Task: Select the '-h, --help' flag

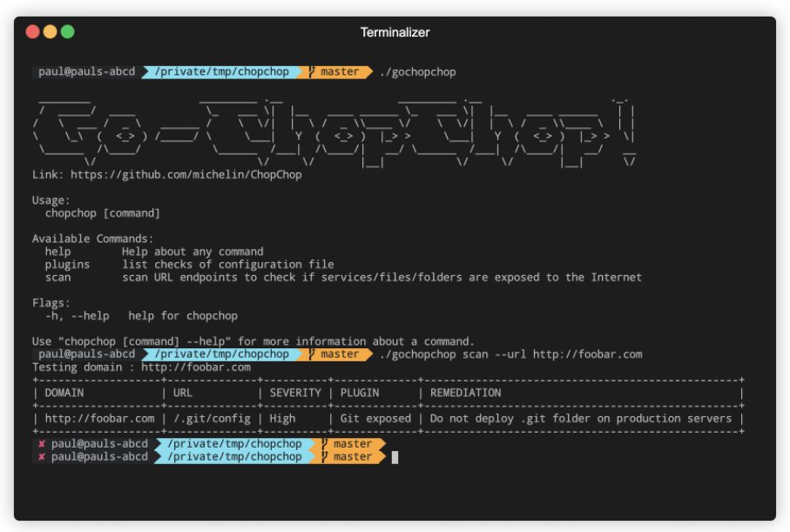Action: pos(78,316)
